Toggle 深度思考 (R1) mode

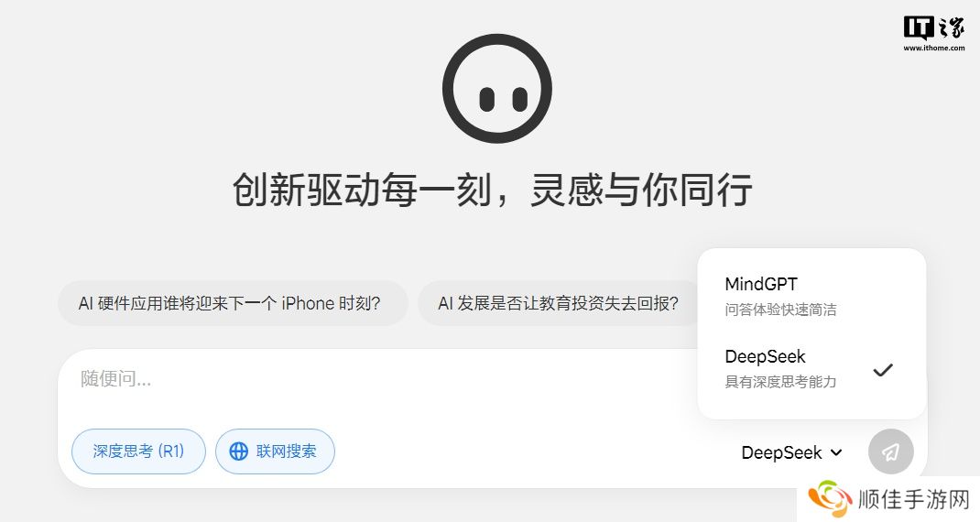click(x=138, y=451)
